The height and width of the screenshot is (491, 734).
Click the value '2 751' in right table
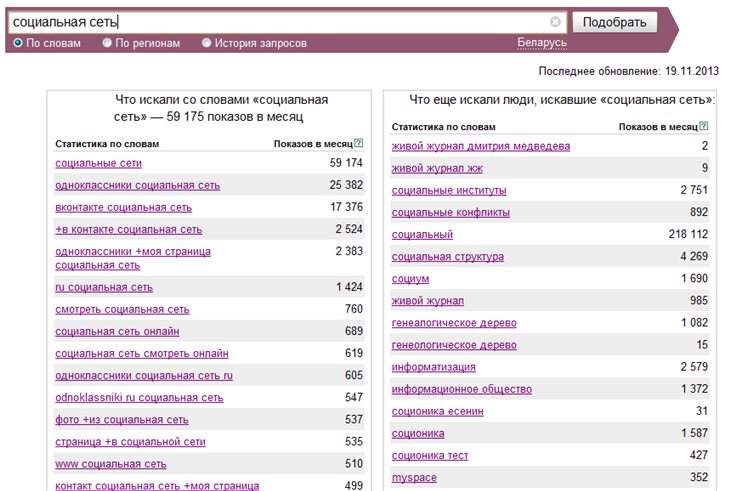pos(694,190)
